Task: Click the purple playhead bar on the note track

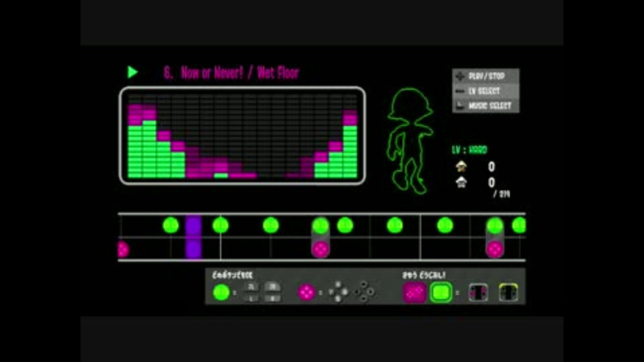Action: tap(193, 237)
